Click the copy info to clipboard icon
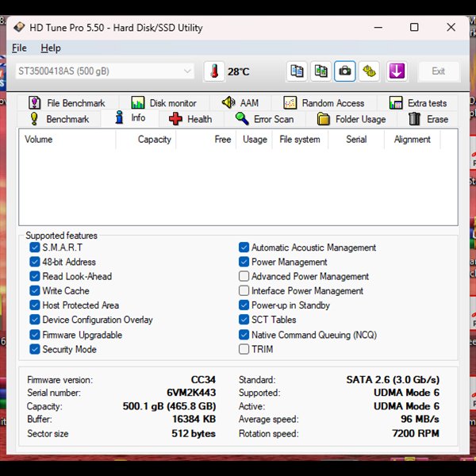The image size is (476, 476). click(x=297, y=71)
